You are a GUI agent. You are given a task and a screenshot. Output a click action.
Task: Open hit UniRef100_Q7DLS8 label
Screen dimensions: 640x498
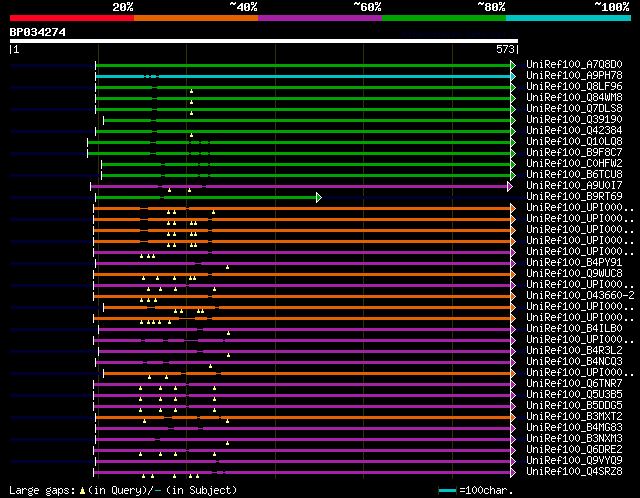point(574,109)
